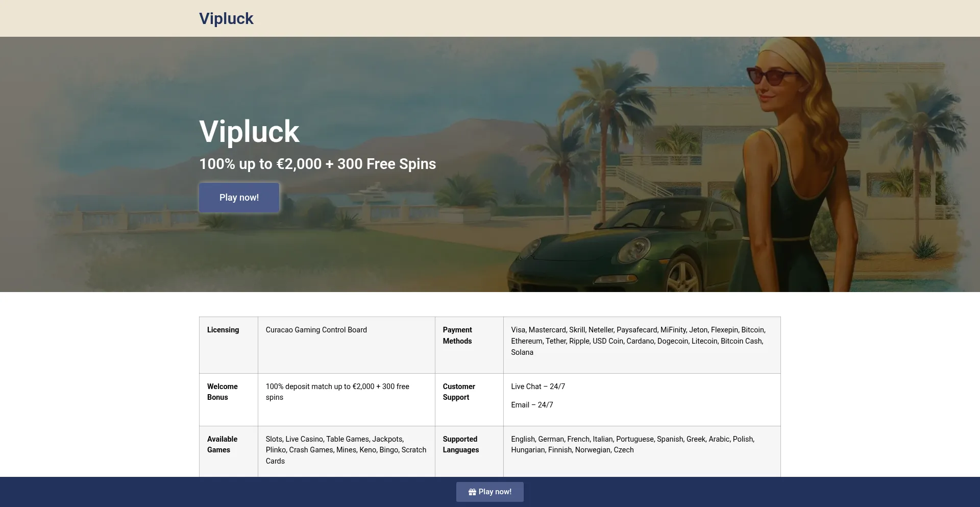980x507 pixels.
Task: Select the '100% up to €2,000 + 300 Free Spins' text
Action: 317,164
